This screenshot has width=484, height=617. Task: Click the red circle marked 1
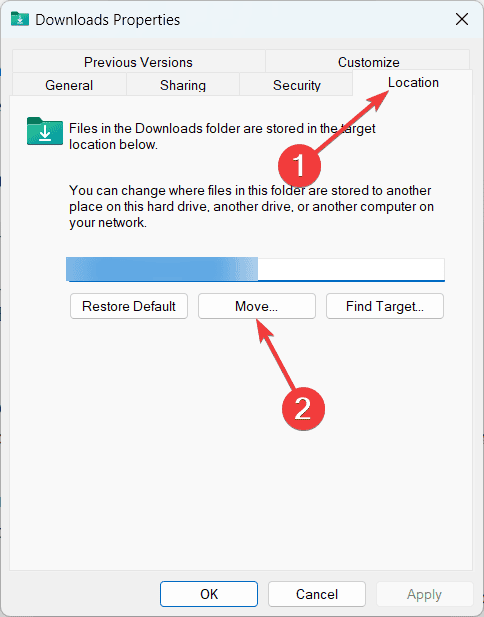[299, 166]
